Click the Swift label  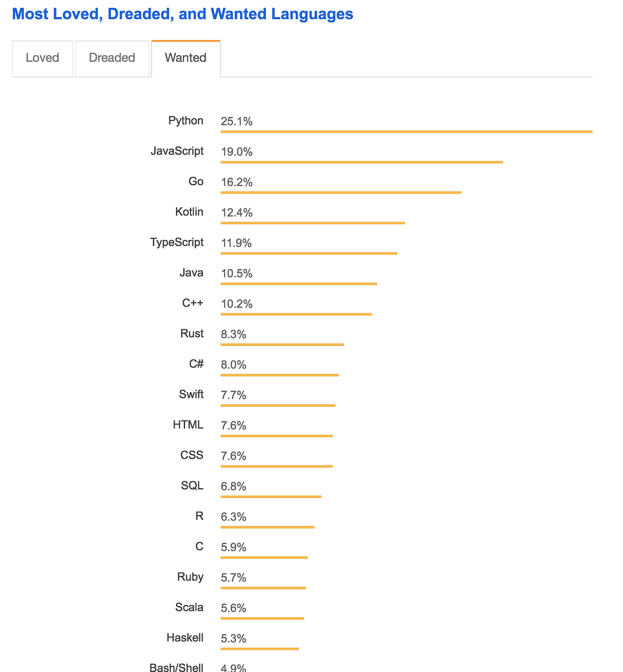[x=191, y=394]
